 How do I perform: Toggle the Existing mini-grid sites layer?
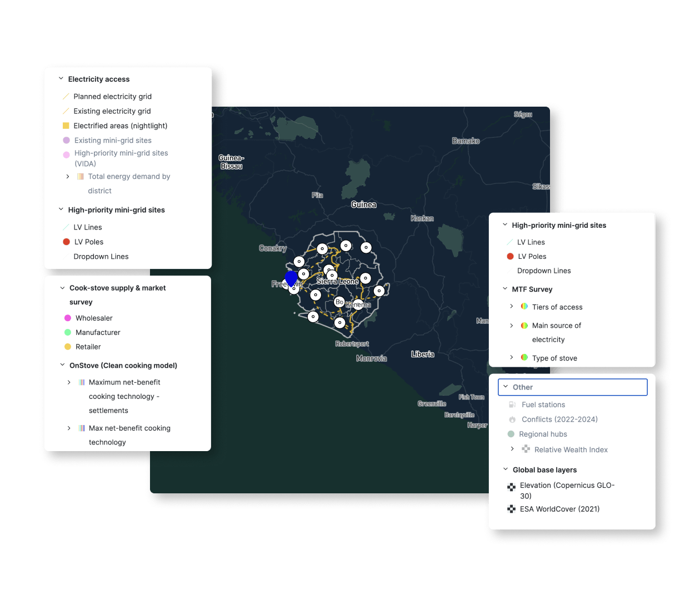pyautogui.click(x=113, y=141)
